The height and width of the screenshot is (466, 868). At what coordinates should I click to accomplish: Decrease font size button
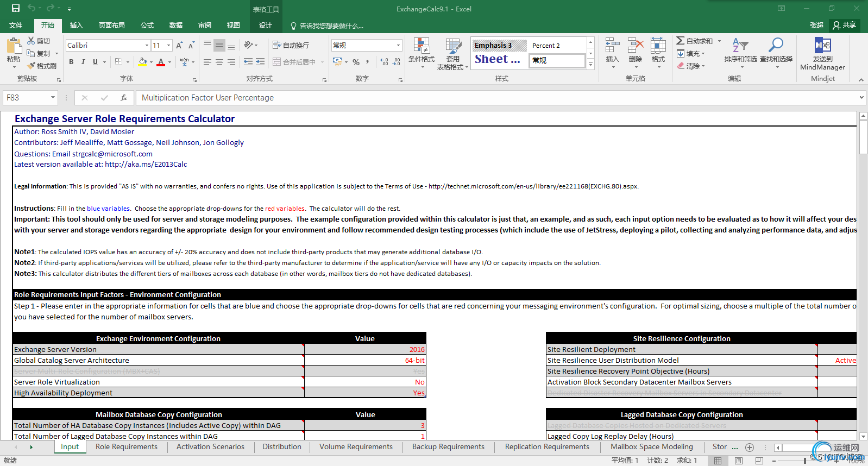click(191, 45)
